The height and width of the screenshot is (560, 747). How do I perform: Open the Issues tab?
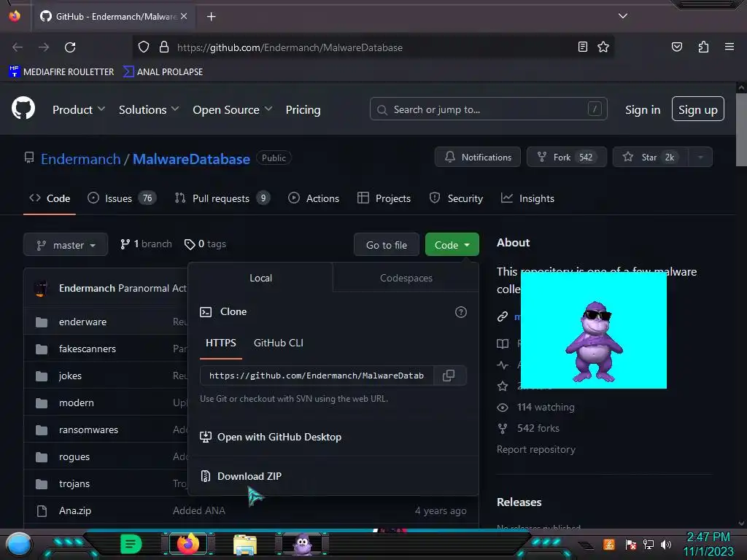(x=122, y=198)
